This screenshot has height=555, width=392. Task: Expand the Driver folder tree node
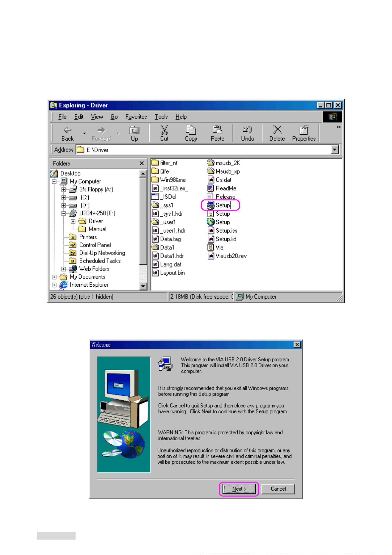tap(73, 221)
